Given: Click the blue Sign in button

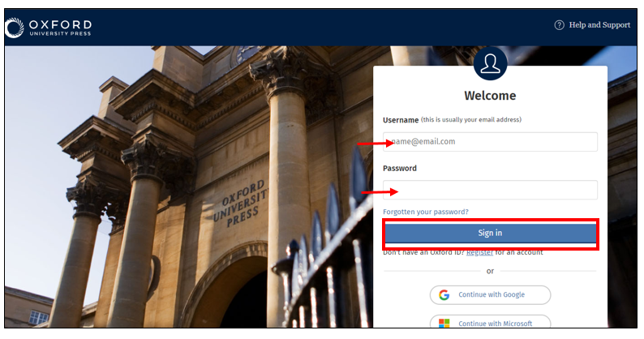Looking at the screenshot, I should (x=490, y=233).
